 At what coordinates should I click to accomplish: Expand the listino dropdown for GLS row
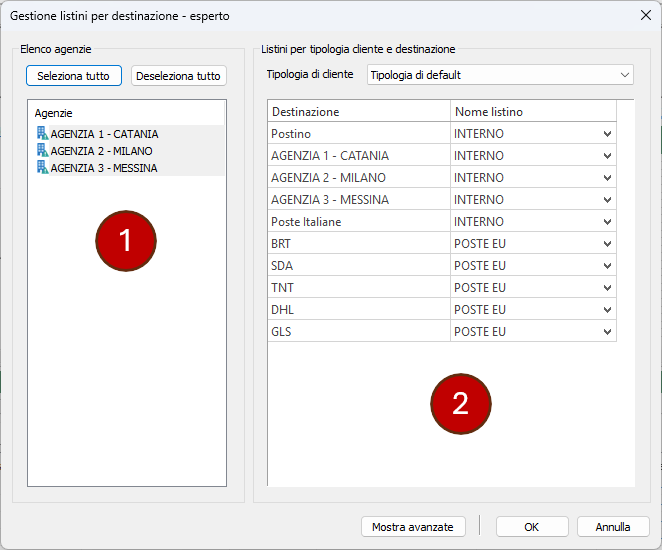coord(607,332)
